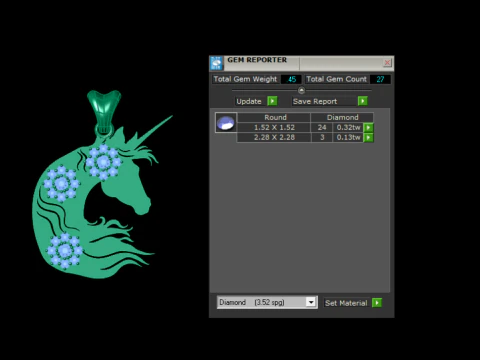Select the round gem thumbnail
480x360 pixels.
click(226, 123)
